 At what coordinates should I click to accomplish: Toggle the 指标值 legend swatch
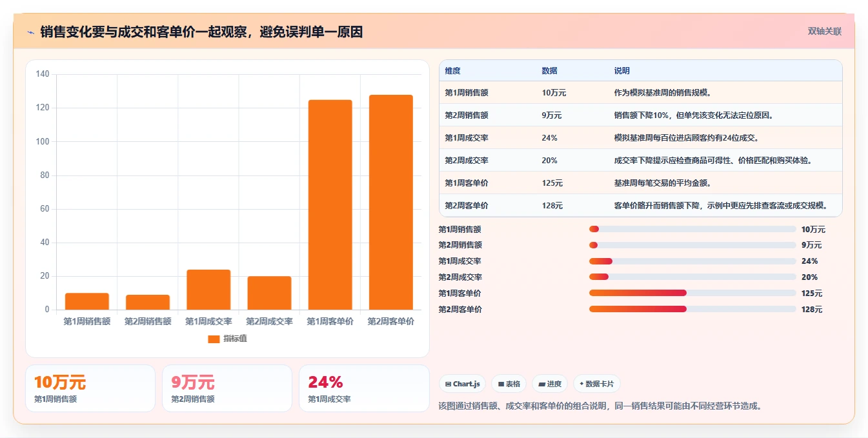click(x=214, y=339)
